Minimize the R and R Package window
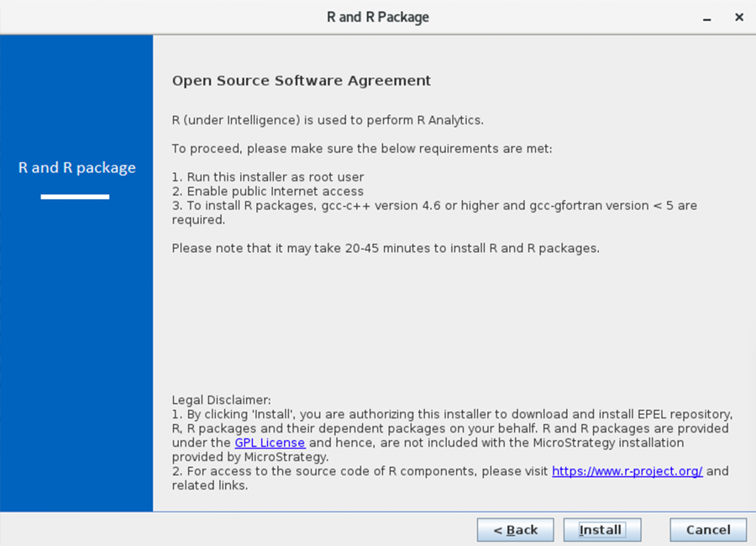756x546 pixels. pos(710,18)
